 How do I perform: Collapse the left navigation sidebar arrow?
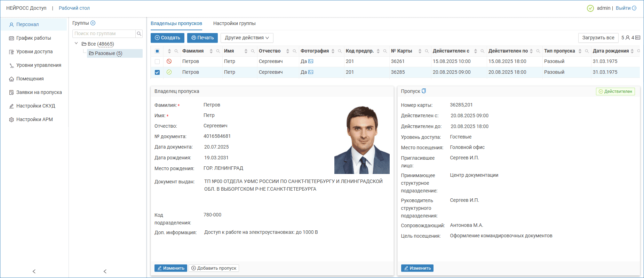[34, 271]
